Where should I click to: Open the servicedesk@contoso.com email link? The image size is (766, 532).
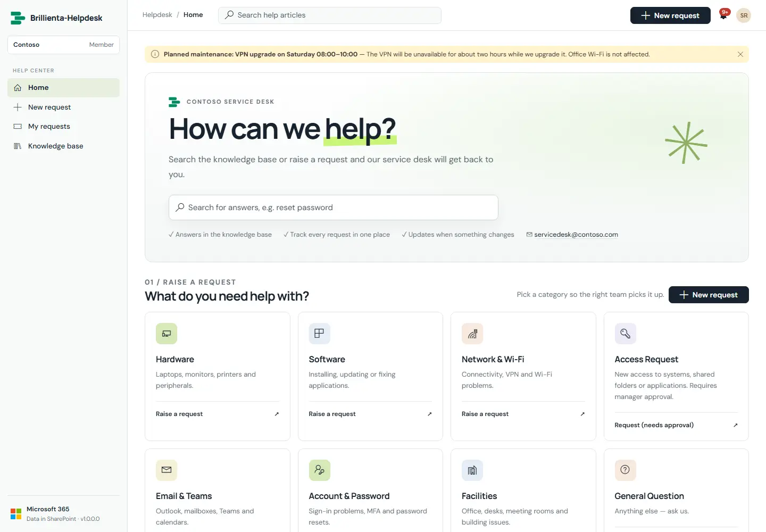[576, 235]
